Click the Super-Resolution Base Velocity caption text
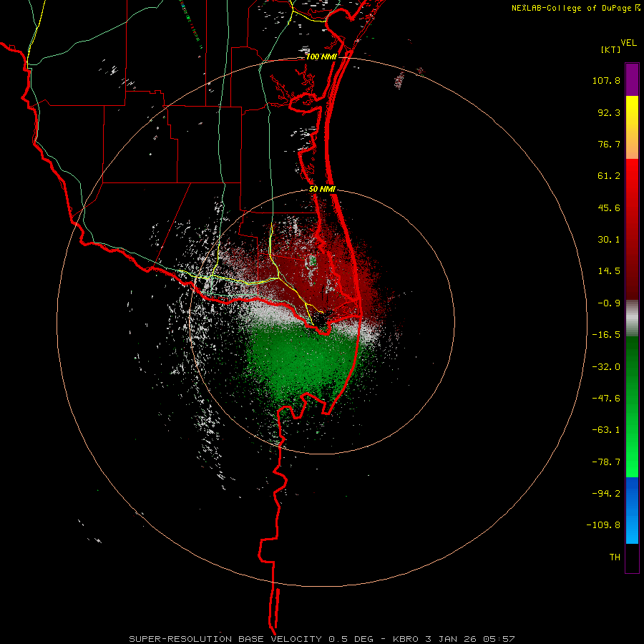The height and width of the screenshot is (644, 644). point(321,639)
